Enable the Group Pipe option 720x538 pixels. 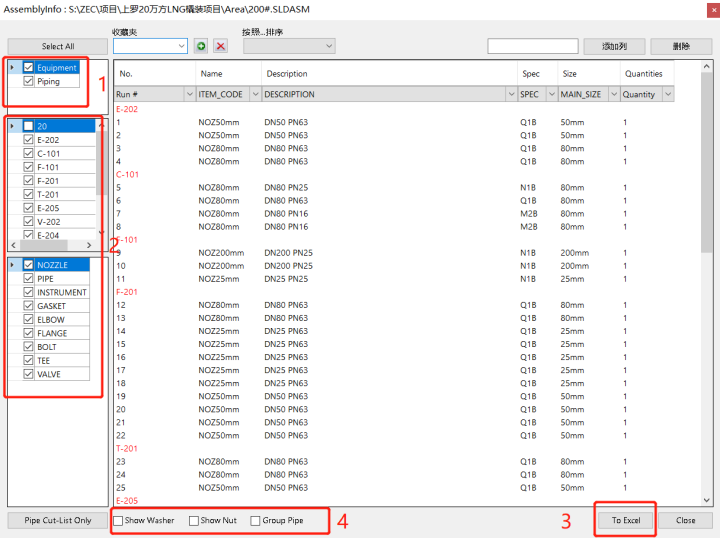click(x=255, y=521)
